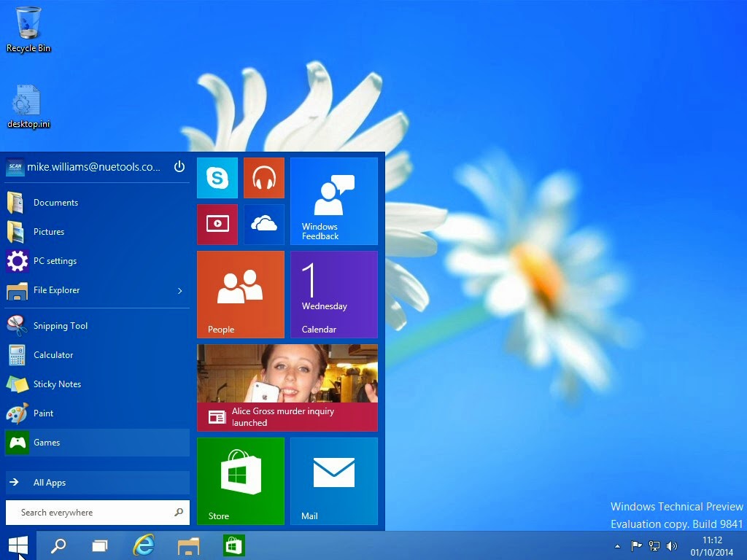
Task: Open the Store tile
Action: [x=241, y=481]
